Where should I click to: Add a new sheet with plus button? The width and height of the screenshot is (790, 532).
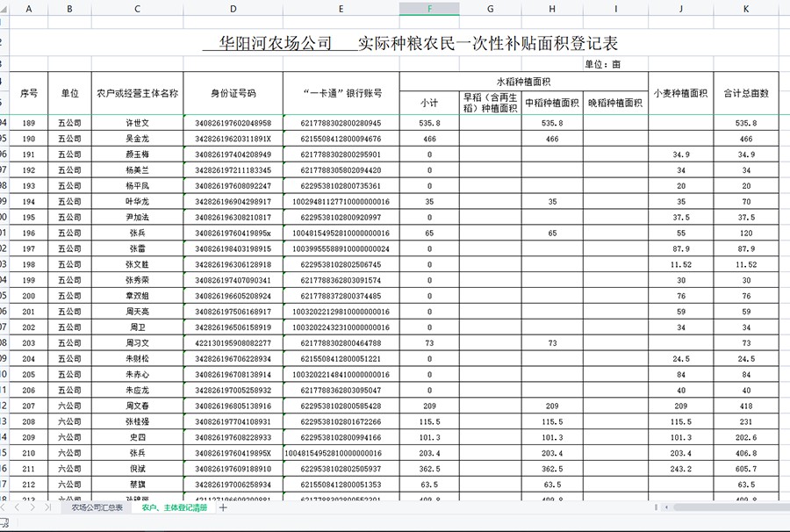click(223, 507)
